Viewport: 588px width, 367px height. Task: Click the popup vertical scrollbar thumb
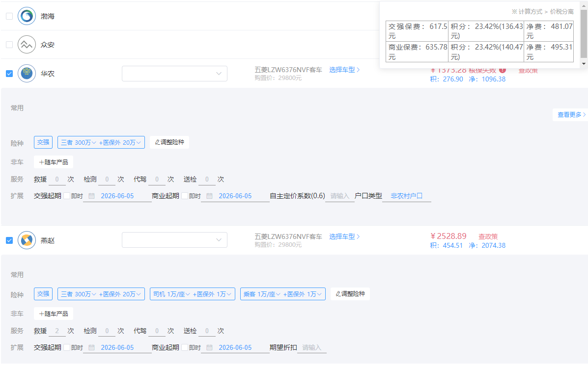coord(584,34)
